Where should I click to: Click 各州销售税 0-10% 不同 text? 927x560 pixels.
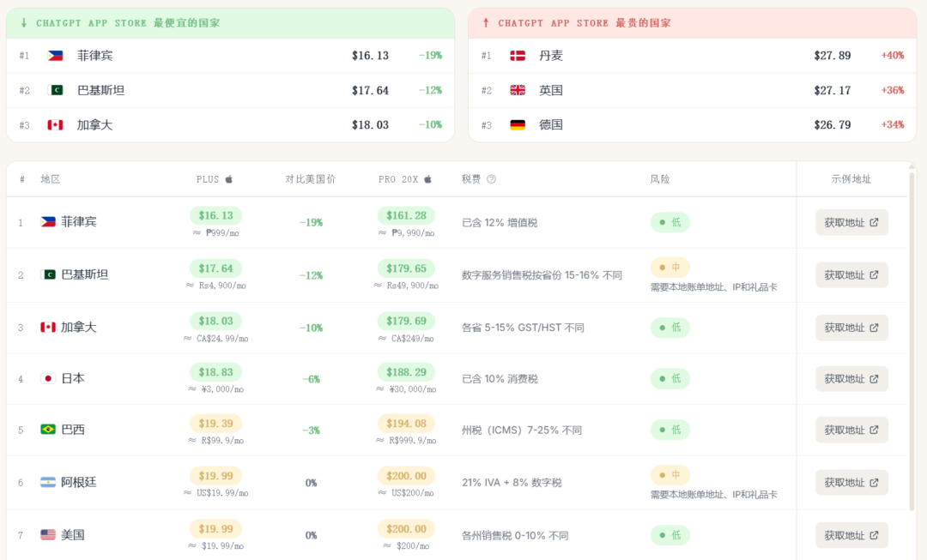click(515, 536)
